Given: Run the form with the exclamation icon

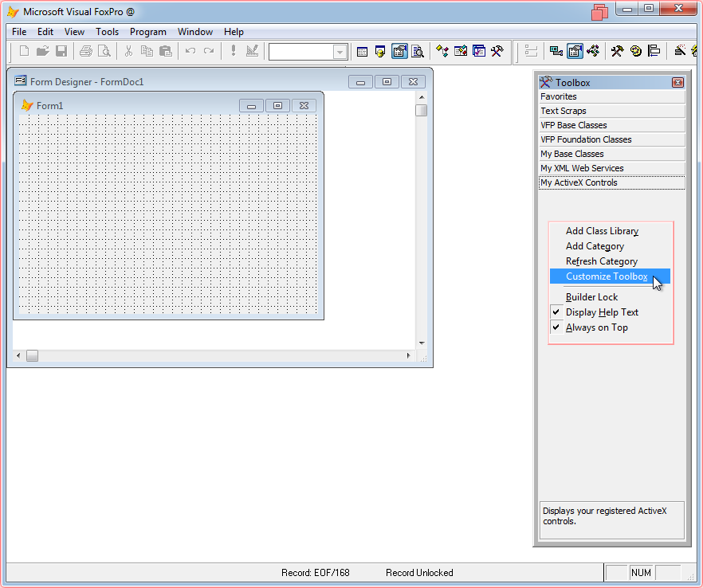Looking at the screenshot, I should [233, 51].
